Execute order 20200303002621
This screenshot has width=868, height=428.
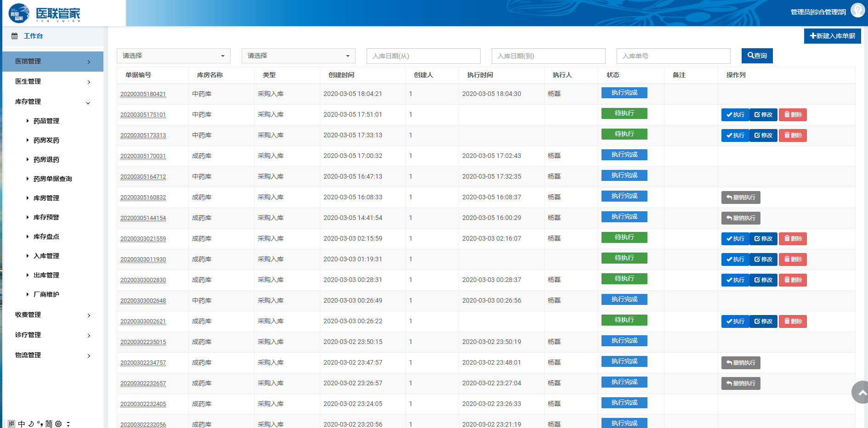coord(735,321)
